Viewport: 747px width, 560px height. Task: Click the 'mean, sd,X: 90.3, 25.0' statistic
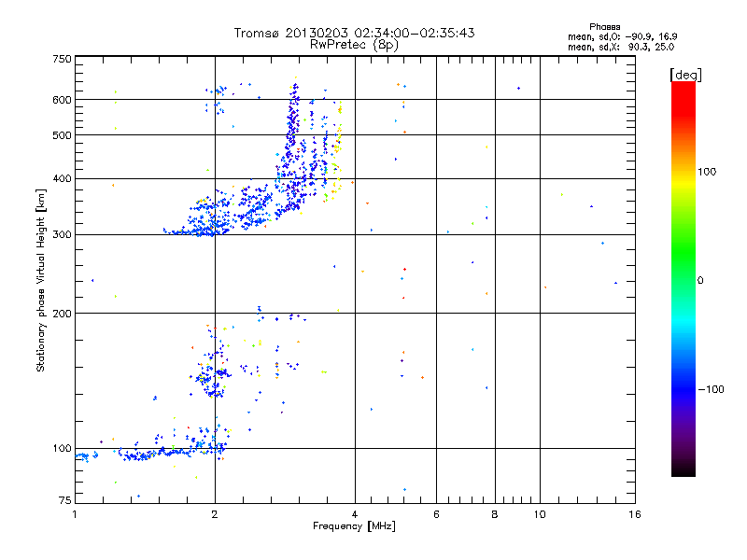click(621, 47)
